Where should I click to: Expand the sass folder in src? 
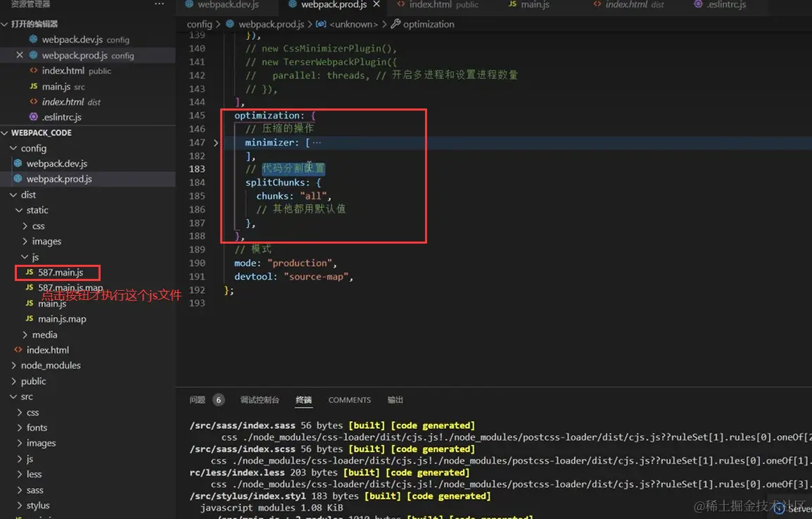19,490
